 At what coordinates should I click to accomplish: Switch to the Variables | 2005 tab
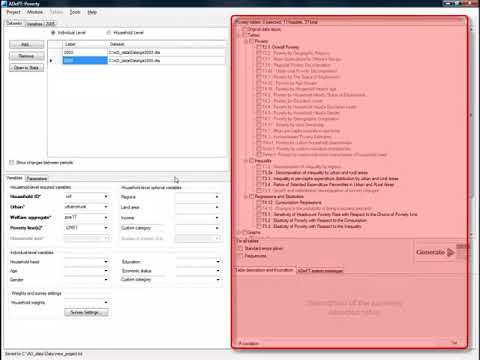41,24
